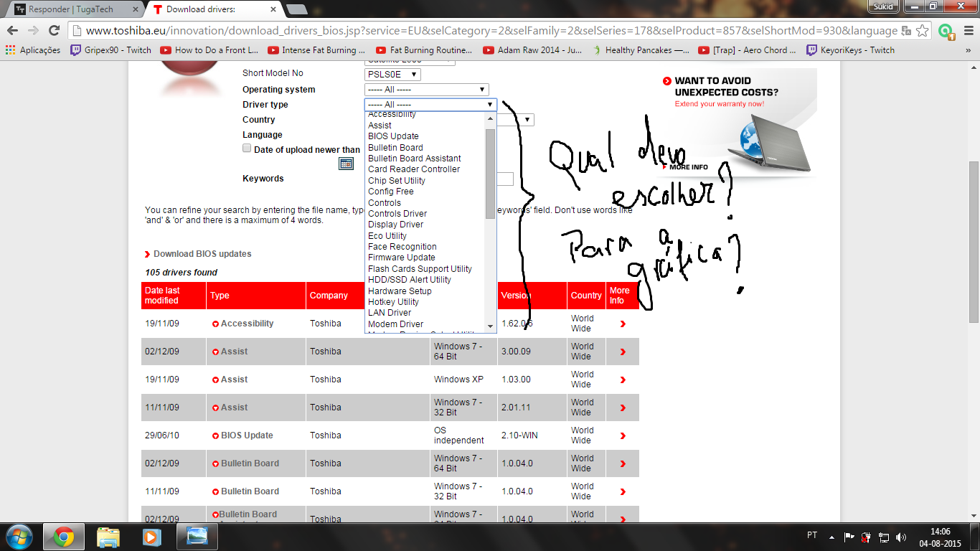Image resolution: width=980 pixels, height=551 pixels.
Task: Open the Operating system dropdown
Action: 426,90
